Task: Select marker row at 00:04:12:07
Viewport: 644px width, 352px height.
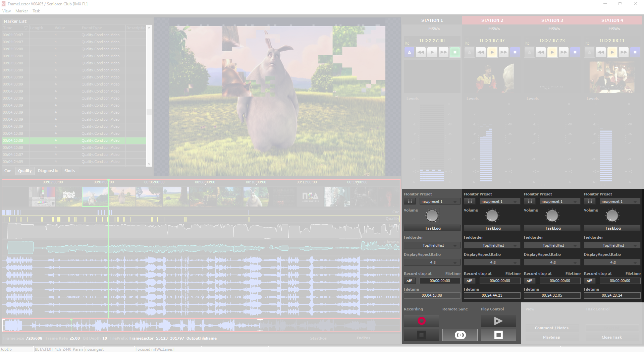Action: point(74,155)
